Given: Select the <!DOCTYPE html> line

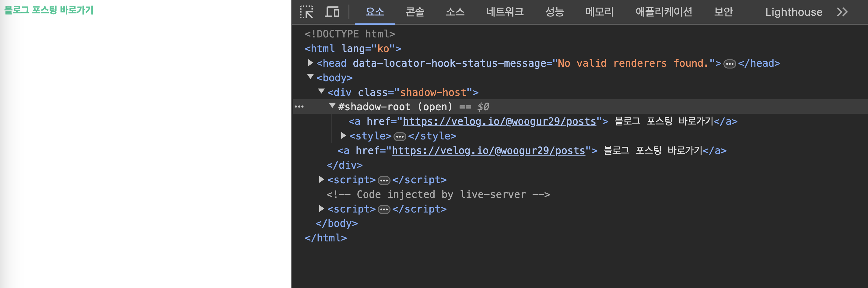Looking at the screenshot, I should tap(350, 34).
